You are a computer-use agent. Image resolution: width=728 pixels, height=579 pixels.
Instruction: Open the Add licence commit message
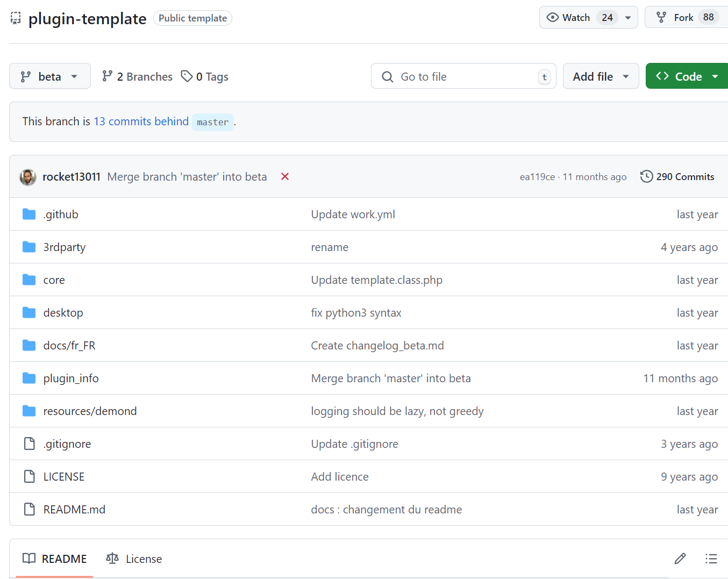(x=340, y=477)
